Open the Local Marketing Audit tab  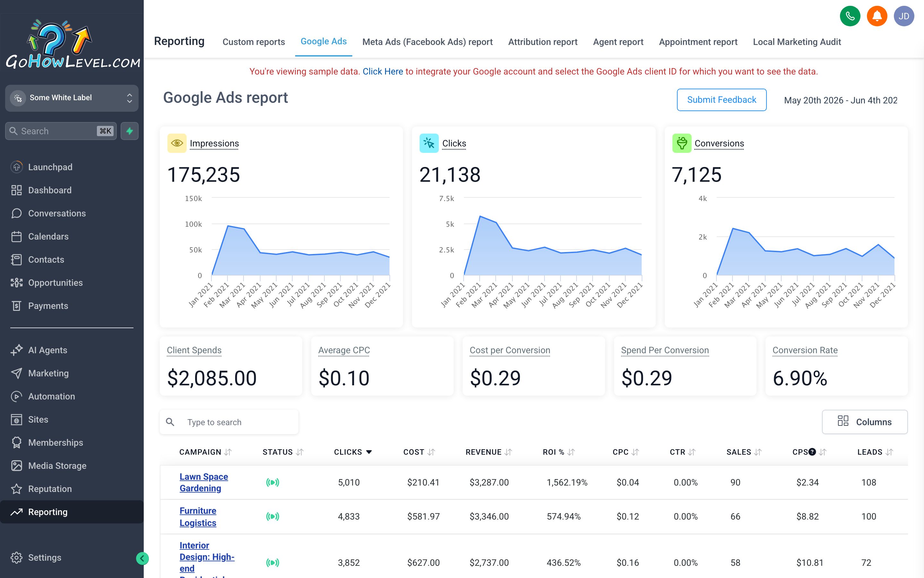coord(797,42)
